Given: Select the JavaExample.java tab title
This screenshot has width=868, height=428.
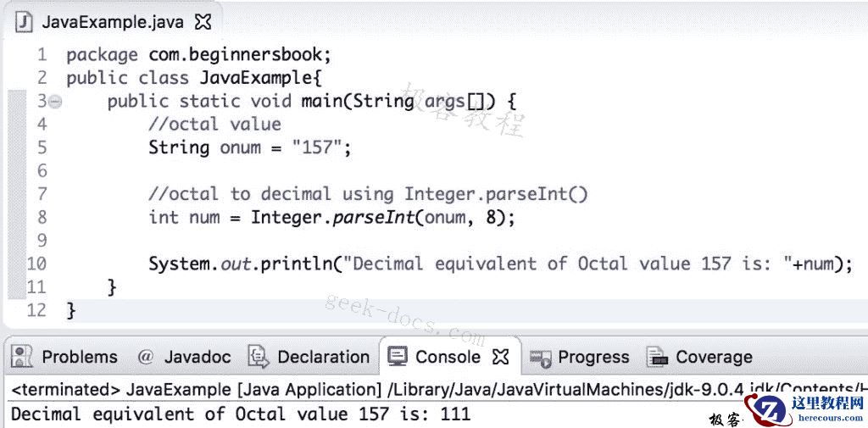Looking at the screenshot, I should click(112, 22).
